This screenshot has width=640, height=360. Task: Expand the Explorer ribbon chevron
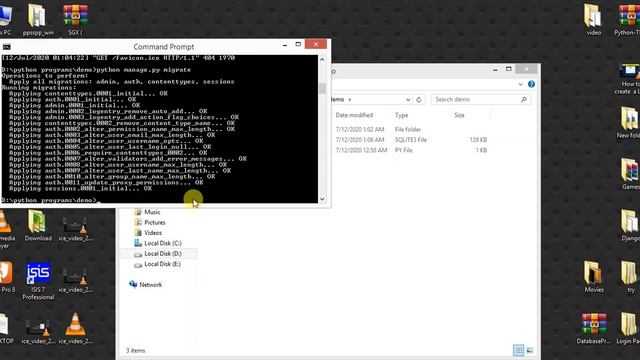(x=520, y=84)
